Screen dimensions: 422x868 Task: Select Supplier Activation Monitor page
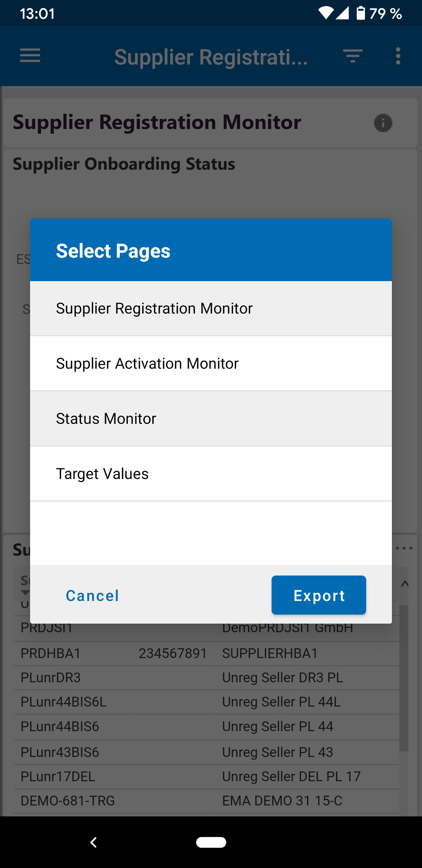coord(211,364)
